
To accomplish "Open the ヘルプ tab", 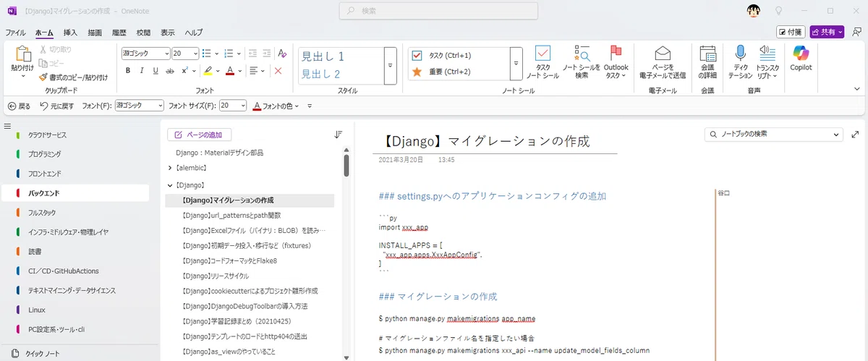I will coord(194,33).
